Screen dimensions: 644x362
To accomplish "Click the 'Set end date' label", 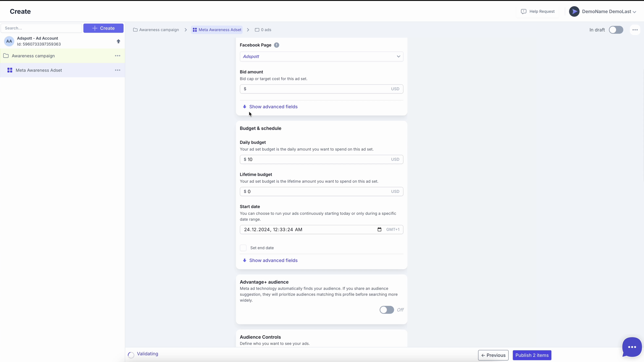I will coord(262,248).
